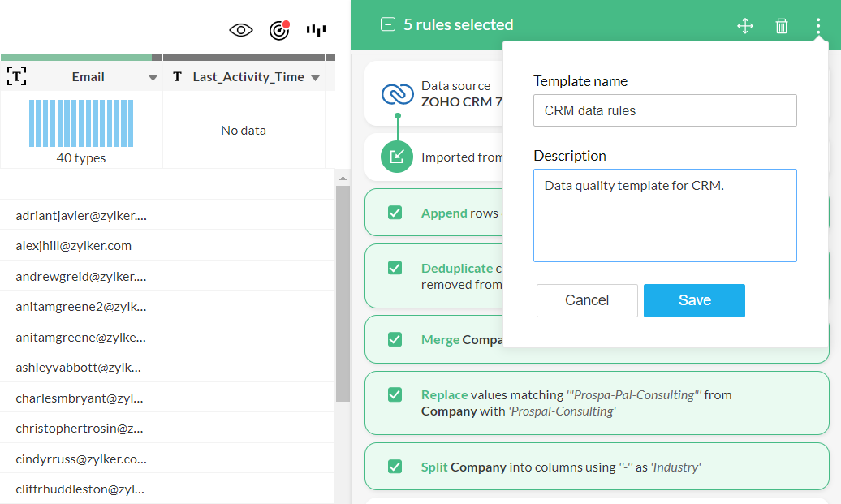Click the Email column data type icon

tap(17, 77)
